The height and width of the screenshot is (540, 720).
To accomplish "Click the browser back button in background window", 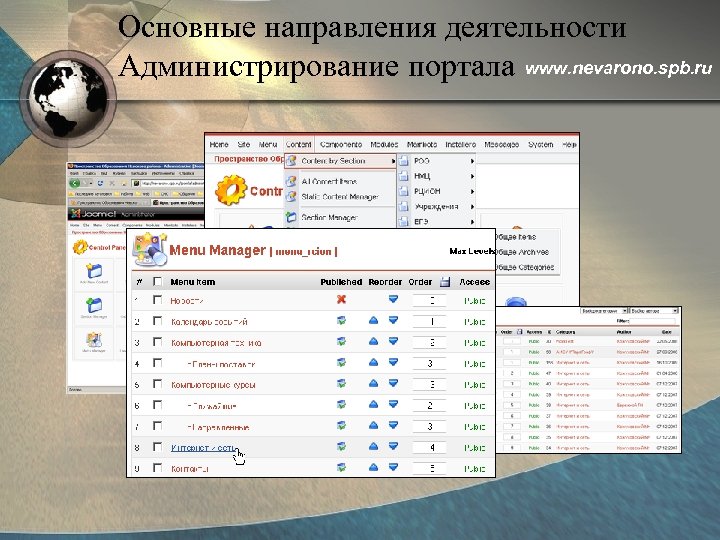I will [x=74, y=183].
